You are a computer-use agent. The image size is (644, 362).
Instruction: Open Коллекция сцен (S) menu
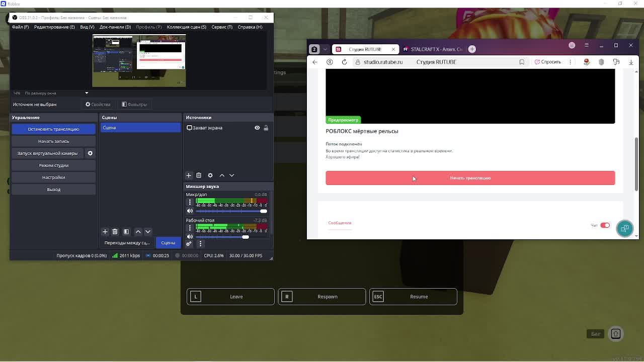click(x=187, y=27)
